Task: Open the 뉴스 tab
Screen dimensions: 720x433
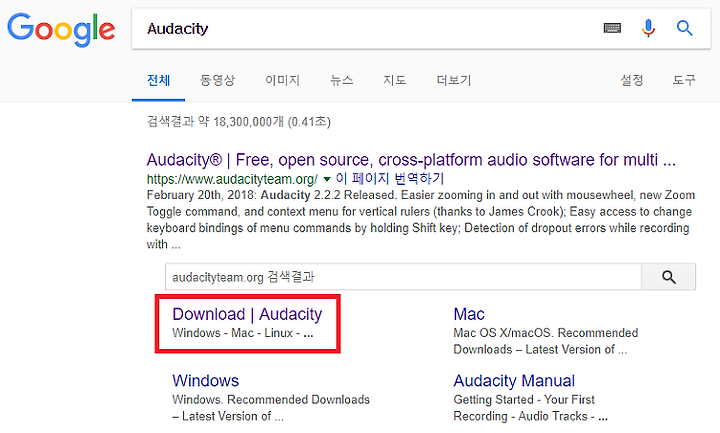Action: click(x=342, y=80)
